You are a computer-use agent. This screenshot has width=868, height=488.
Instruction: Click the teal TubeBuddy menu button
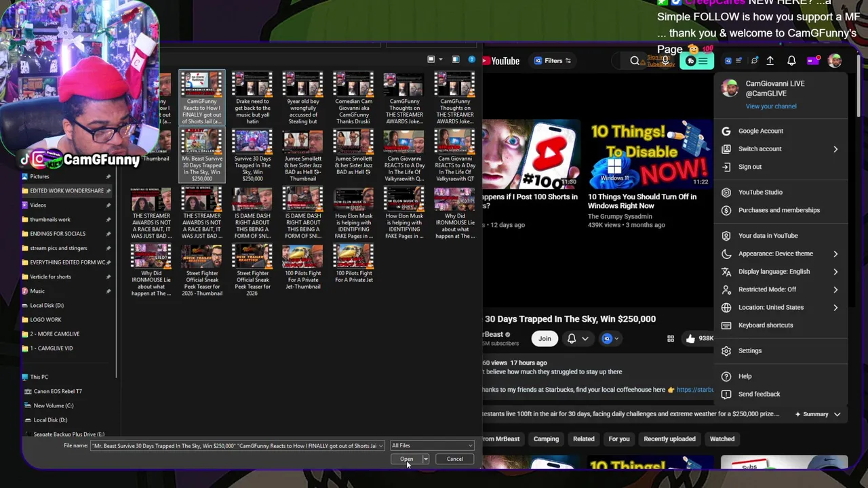click(x=697, y=61)
